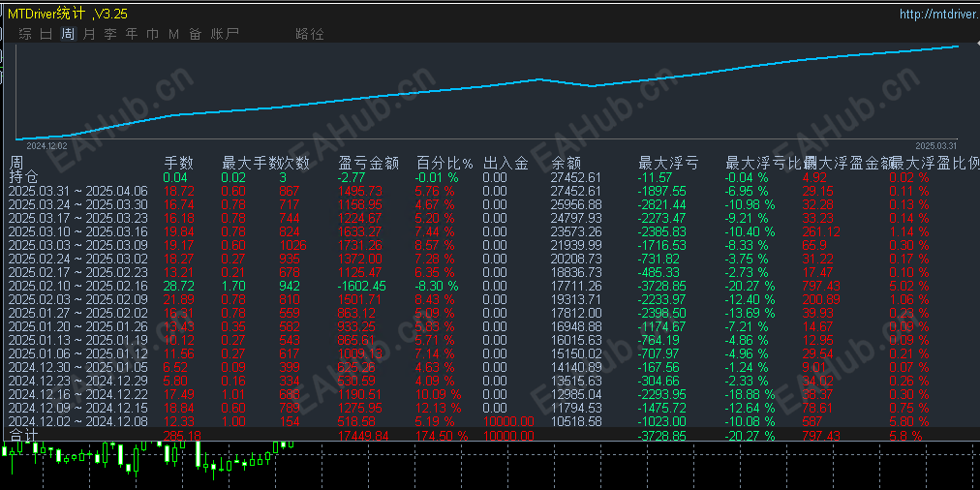Switch to the 备 tab
This screenshot has width=980, height=490.
pyautogui.click(x=196, y=34)
